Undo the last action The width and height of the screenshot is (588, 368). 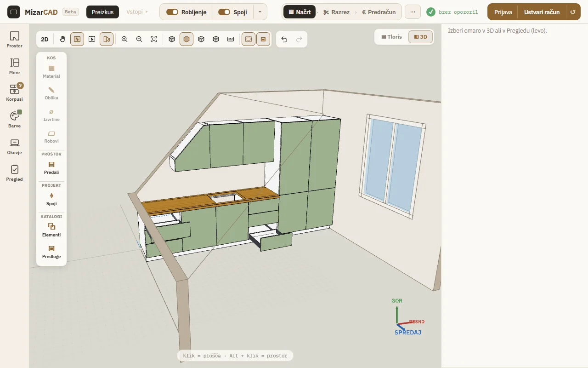click(284, 39)
